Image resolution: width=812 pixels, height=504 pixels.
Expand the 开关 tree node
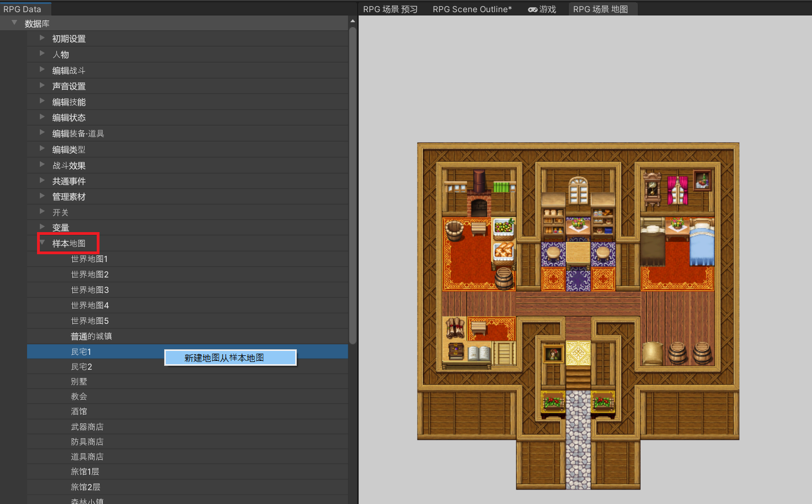[x=42, y=212]
